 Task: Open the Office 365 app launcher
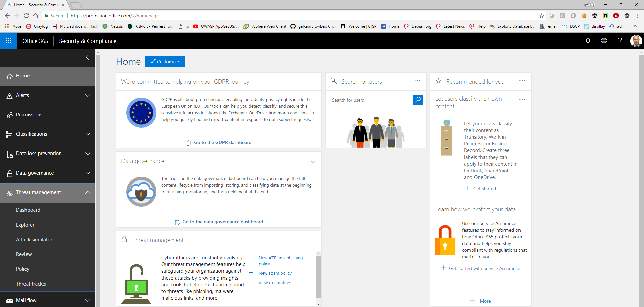click(8, 41)
